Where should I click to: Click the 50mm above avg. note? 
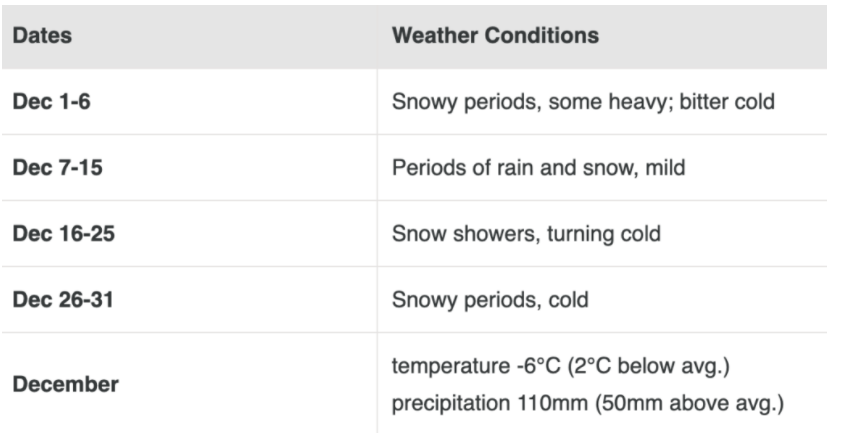tap(689, 403)
